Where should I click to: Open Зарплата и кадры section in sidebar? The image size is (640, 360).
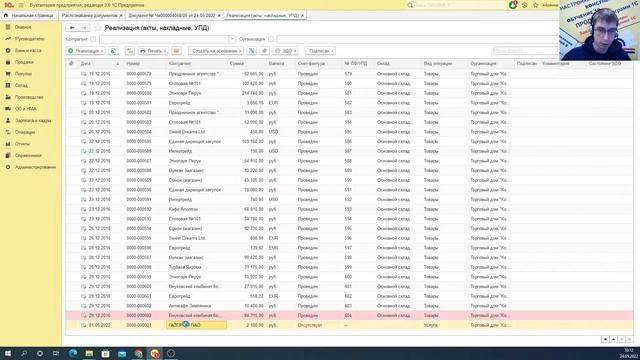(x=33, y=120)
